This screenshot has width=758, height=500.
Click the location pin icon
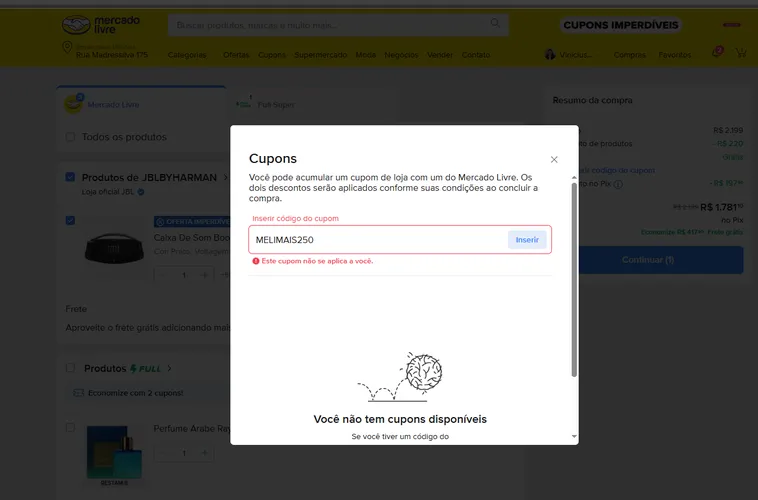click(x=67, y=48)
